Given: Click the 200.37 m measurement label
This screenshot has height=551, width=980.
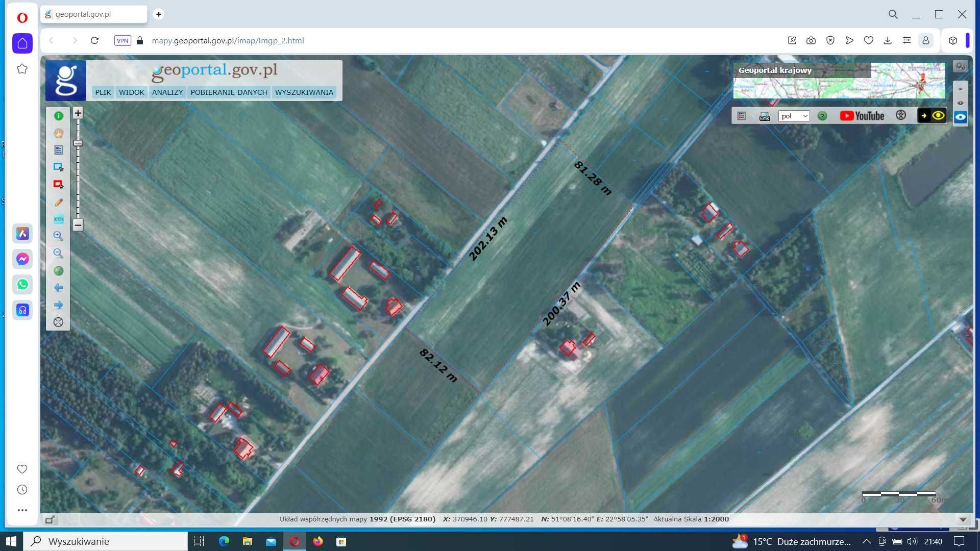Looking at the screenshot, I should point(561,304).
